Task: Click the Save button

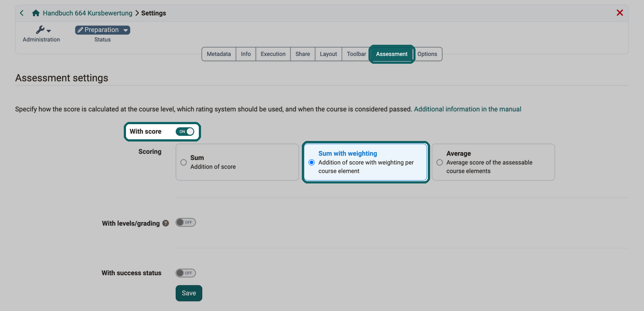Action: [x=189, y=293]
